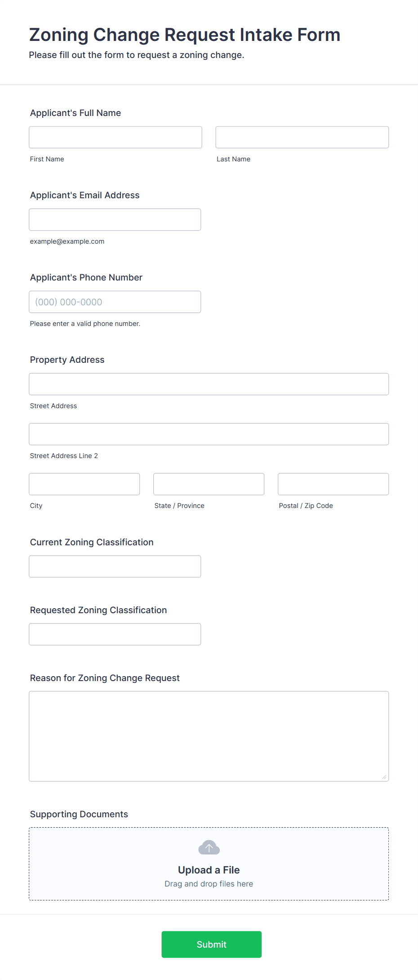Click the Street Address Line 2 field
The image size is (418, 980).
pos(209,434)
